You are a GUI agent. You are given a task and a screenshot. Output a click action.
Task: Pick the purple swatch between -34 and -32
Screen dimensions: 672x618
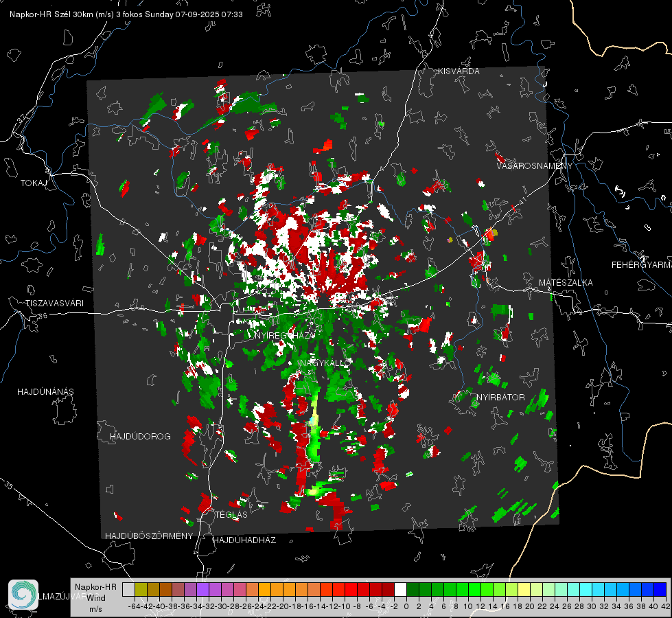click(x=202, y=589)
